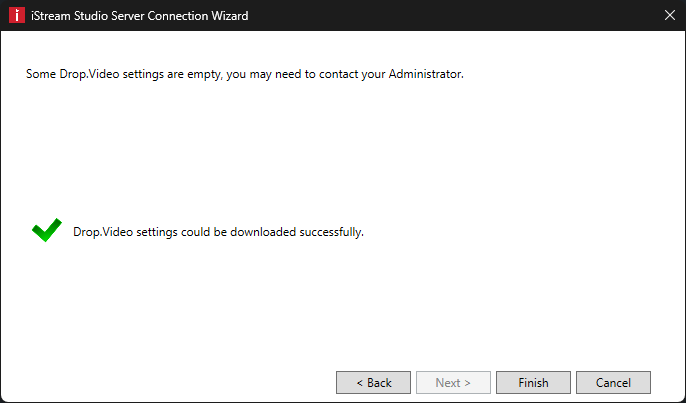
Task: Click the downloaded successfully status message
Action: (218, 231)
